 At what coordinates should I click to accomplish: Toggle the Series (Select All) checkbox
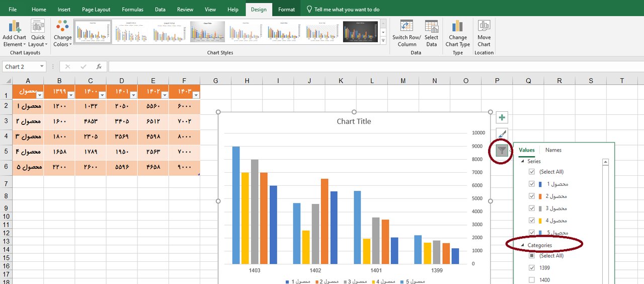pos(532,172)
